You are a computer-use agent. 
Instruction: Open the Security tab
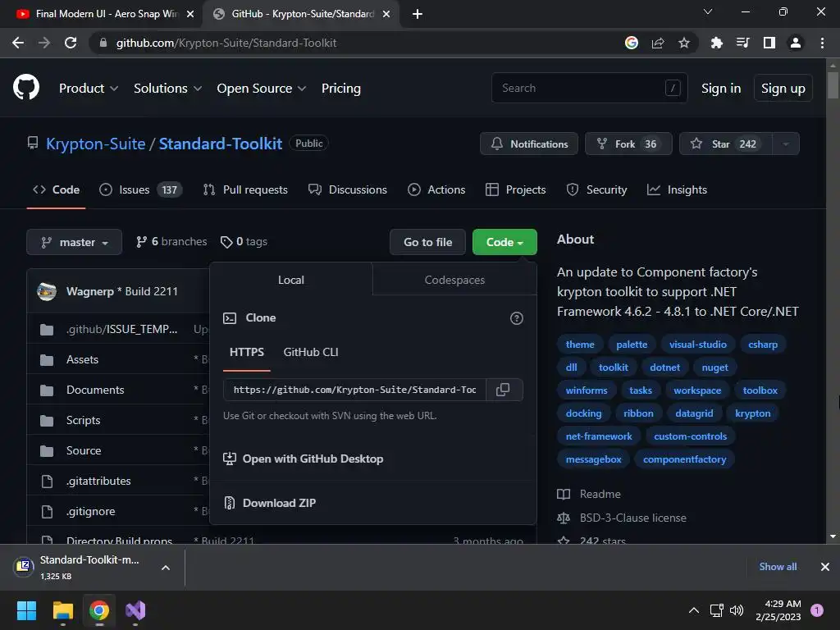tap(597, 189)
